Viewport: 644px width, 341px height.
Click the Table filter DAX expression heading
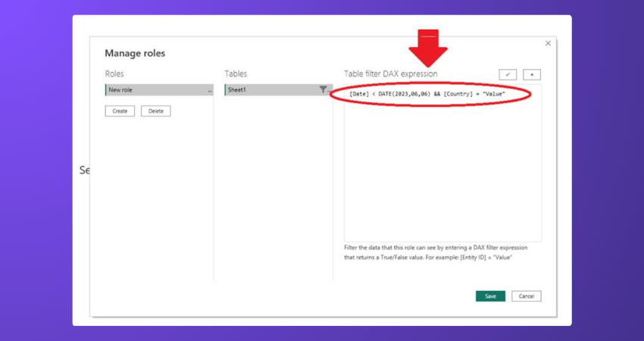391,74
